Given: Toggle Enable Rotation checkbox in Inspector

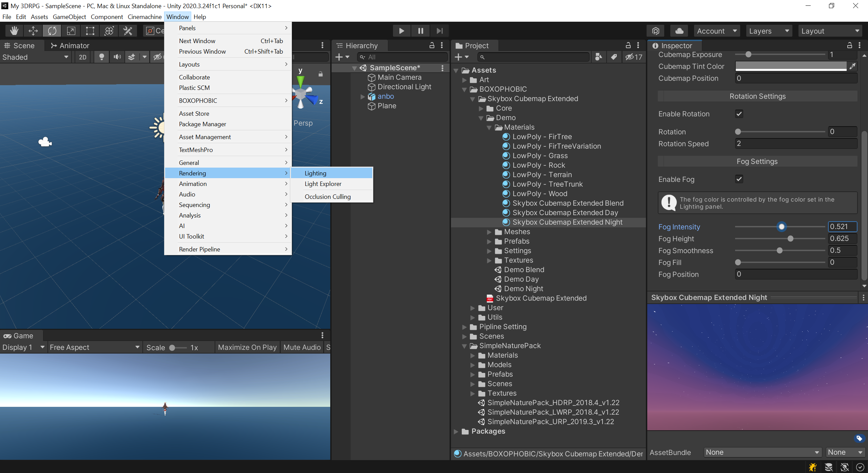Looking at the screenshot, I should [x=739, y=114].
